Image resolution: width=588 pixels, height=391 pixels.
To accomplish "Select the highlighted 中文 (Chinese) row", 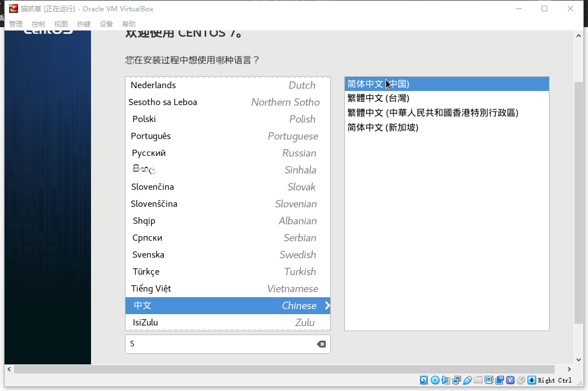I will [228, 306].
